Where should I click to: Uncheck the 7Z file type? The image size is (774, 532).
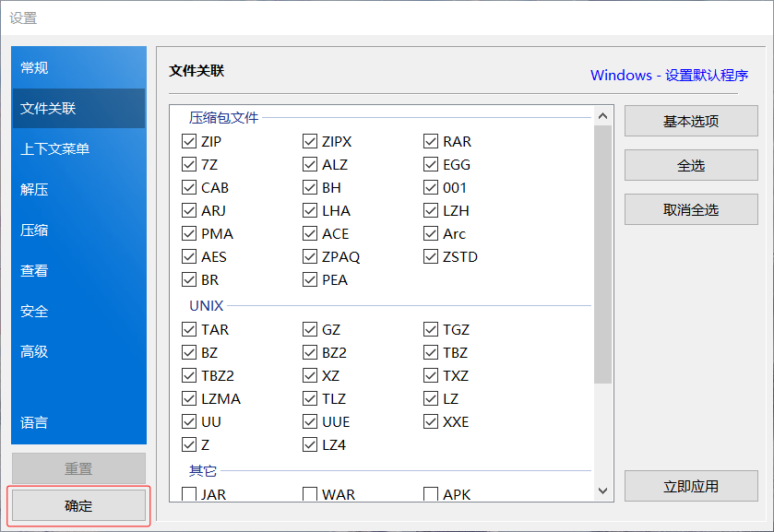189,163
